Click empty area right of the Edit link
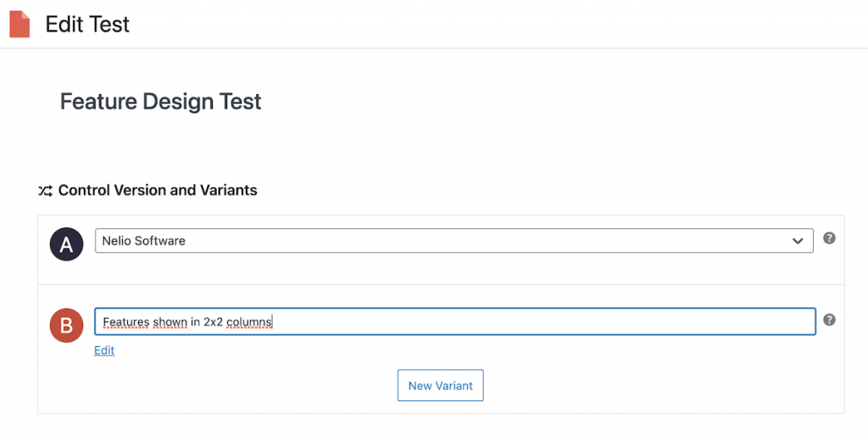This screenshot has height=436, width=868. 442,350
